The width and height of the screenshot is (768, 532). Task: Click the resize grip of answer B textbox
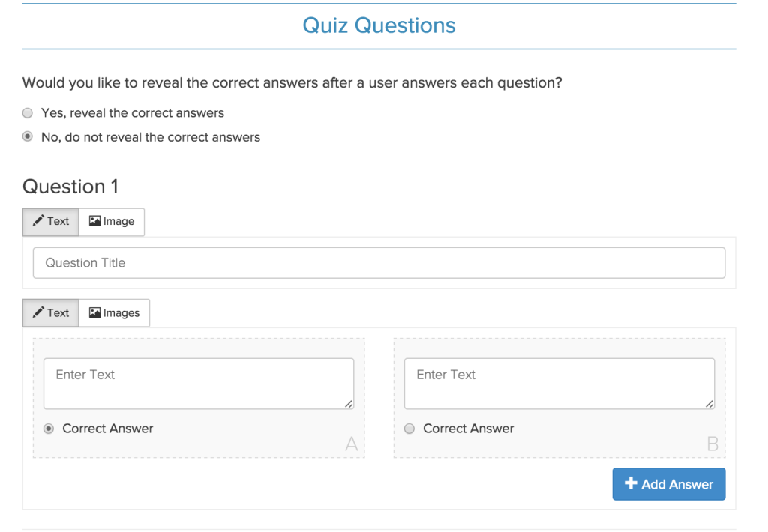[709, 404]
